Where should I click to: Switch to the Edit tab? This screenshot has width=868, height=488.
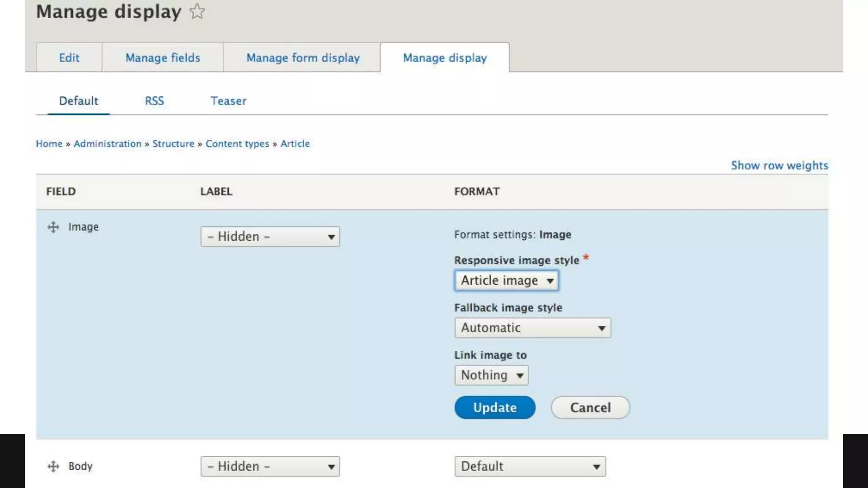point(69,58)
